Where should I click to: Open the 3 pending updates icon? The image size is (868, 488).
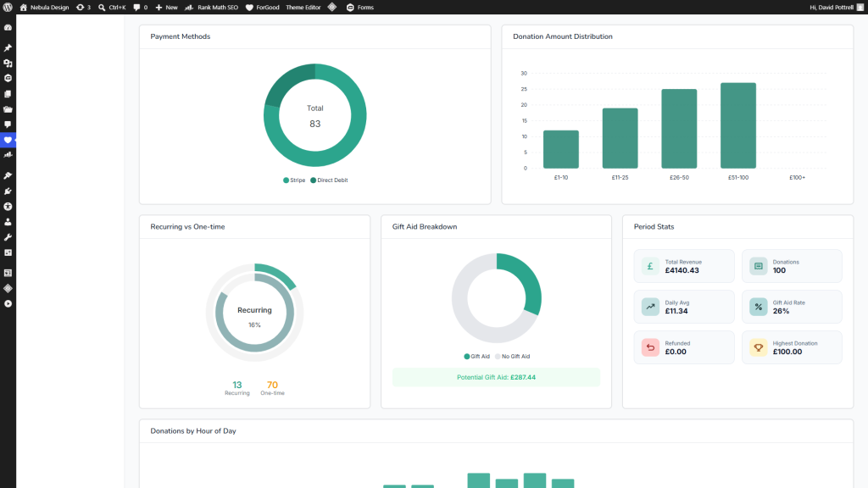pos(83,7)
